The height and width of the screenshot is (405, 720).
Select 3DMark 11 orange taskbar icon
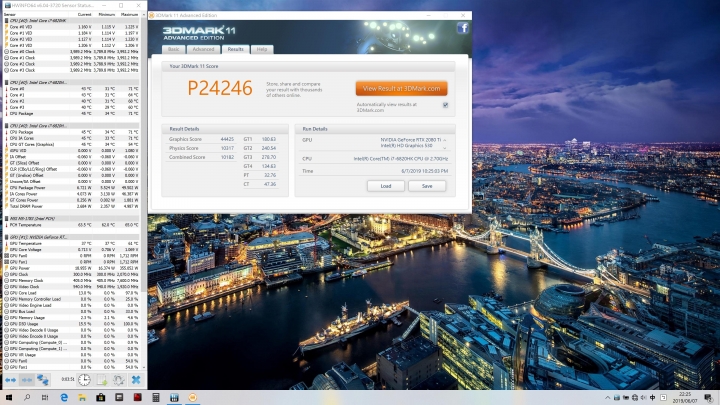pos(192,398)
